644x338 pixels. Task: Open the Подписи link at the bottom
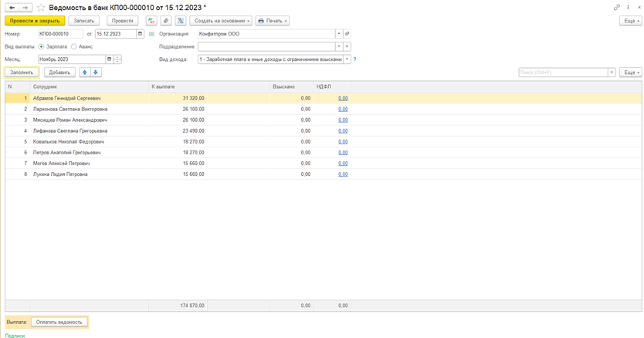pyautogui.click(x=15, y=336)
